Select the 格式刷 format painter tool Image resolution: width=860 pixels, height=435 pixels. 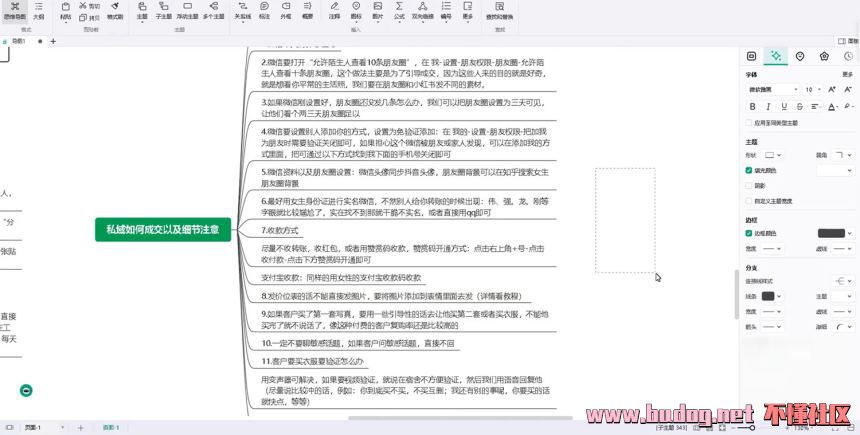114,11
